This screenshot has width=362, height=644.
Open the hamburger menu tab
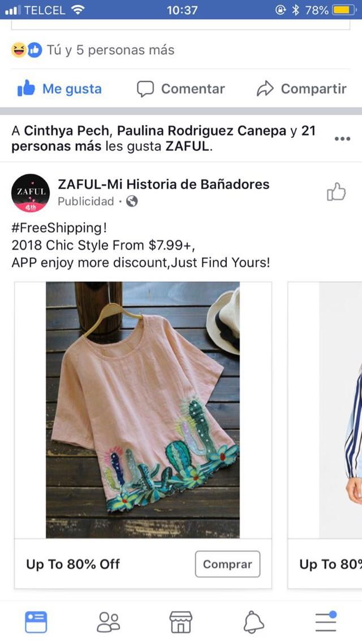click(x=326, y=621)
